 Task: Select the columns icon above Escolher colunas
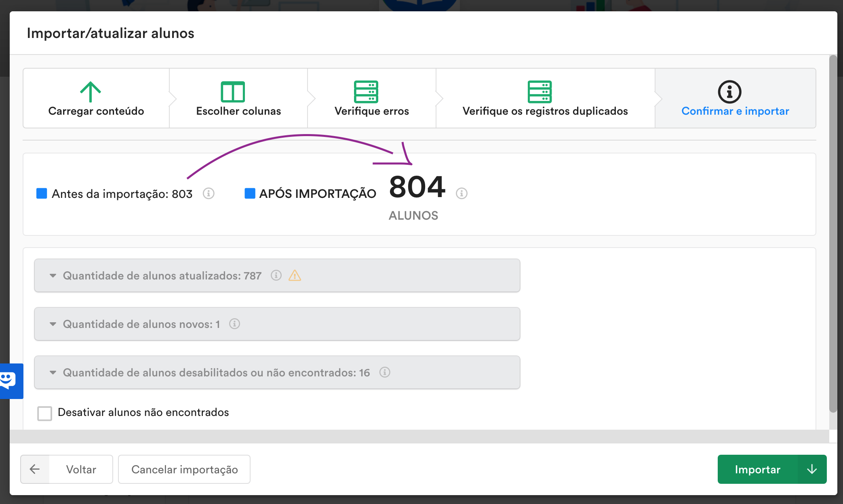click(x=234, y=92)
